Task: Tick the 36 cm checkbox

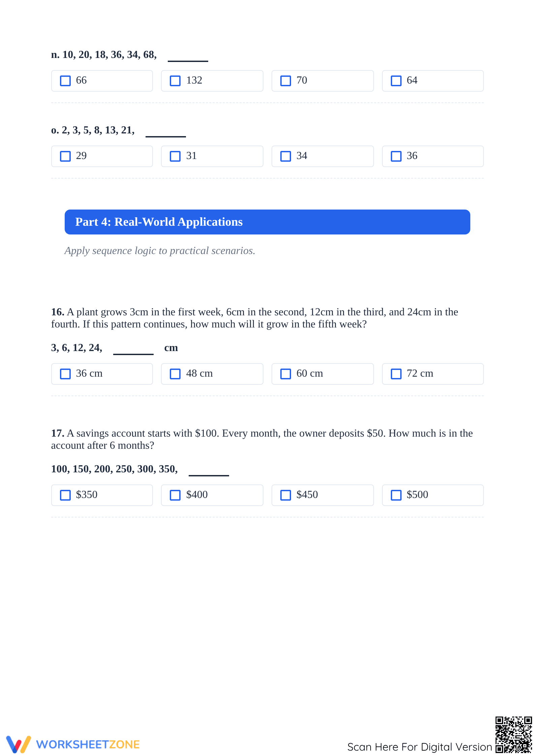Action: (65, 374)
